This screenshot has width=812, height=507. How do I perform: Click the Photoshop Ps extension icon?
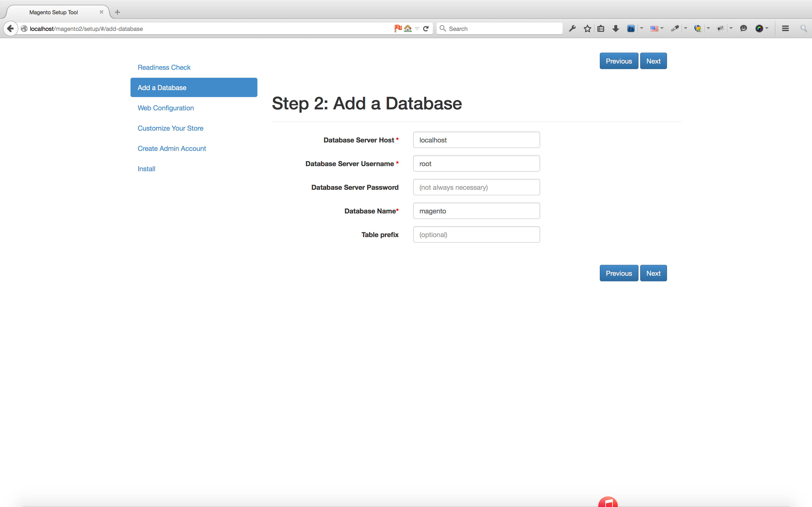click(631, 28)
